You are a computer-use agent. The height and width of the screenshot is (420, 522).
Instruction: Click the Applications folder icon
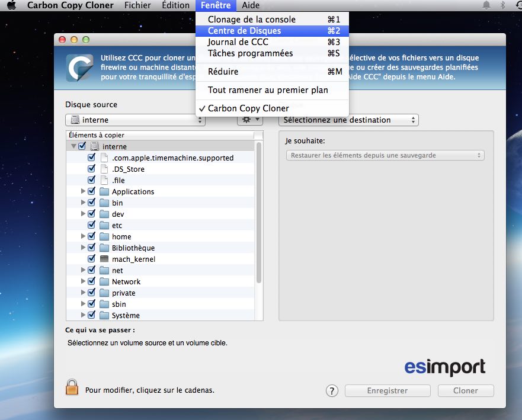pyautogui.click(x=104, y=191)
